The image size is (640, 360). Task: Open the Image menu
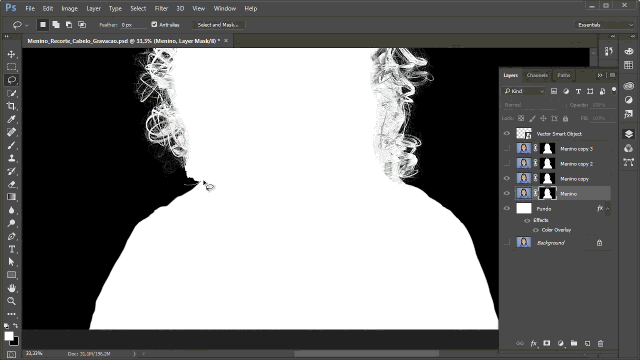tap(69, 8)
